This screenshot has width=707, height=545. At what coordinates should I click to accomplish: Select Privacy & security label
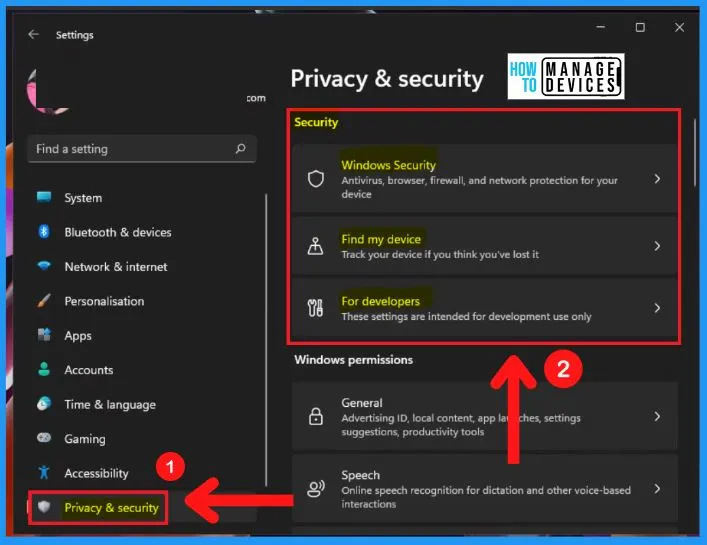click(111, 508)
